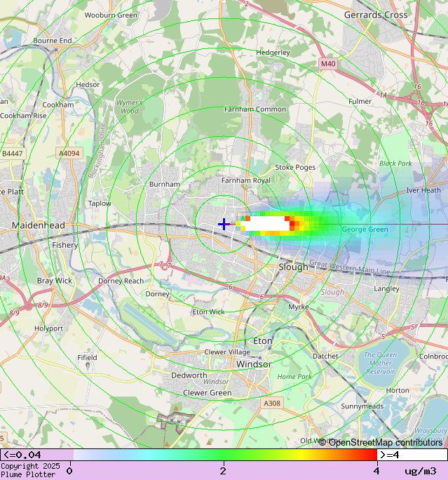
Task: Click the 'Black Park' label
Action: click(x=395, y=164)
